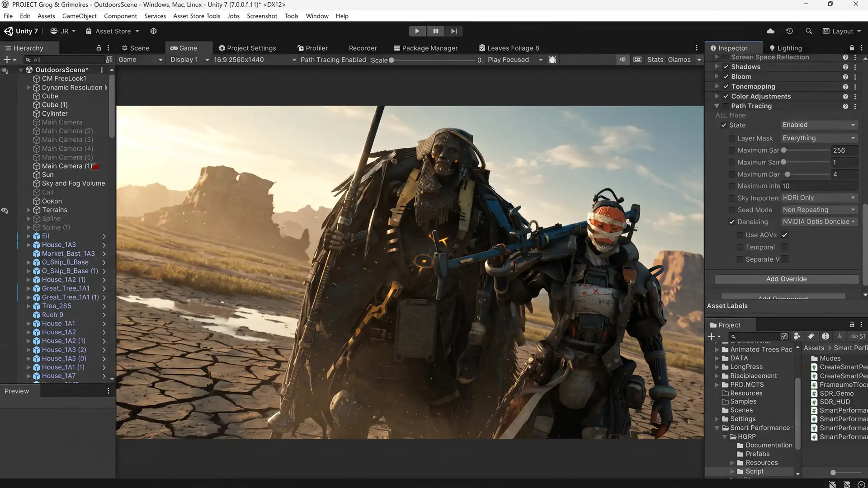Expand the House_1A3 prefab arrow
This screenshot has height=488, width=868.
tap(28, 245)
